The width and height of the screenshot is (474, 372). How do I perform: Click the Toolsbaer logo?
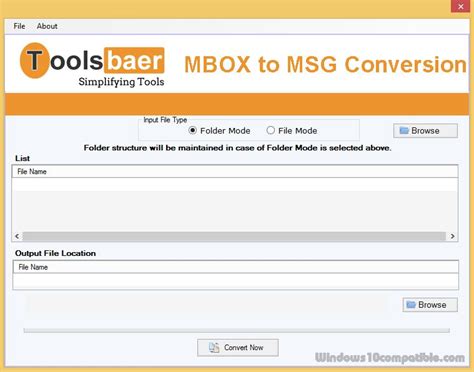(92, 65)
